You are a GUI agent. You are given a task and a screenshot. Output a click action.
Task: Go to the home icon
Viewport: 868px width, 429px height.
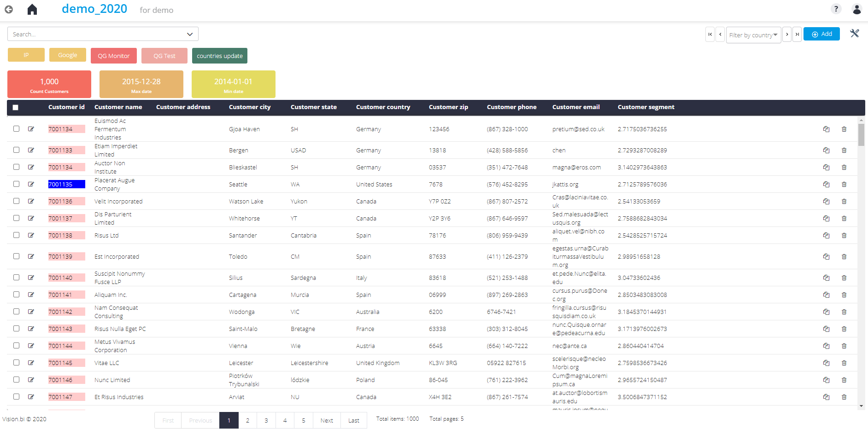point(32,9)
